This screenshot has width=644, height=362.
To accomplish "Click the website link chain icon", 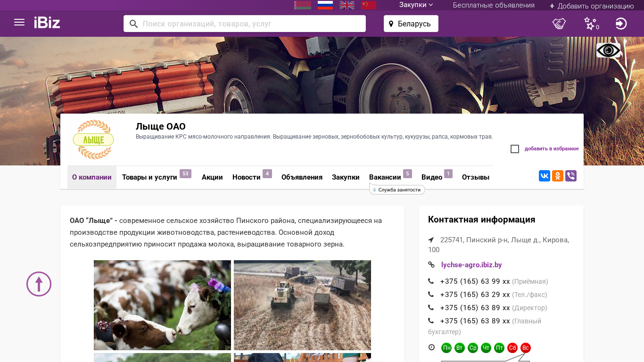I will [431, 265].
